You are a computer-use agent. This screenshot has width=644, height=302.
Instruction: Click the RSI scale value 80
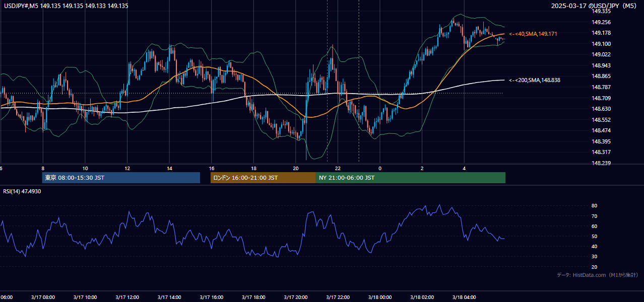[594, 206]
